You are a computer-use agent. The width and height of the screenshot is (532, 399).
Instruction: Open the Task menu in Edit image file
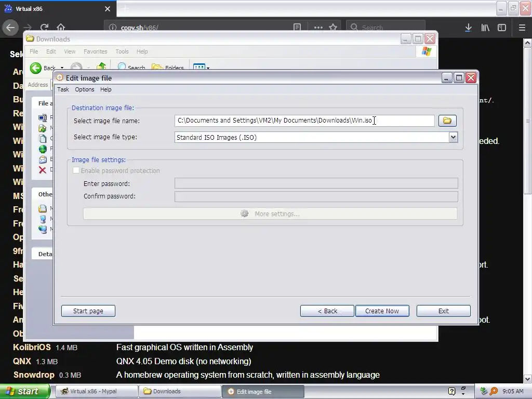point(63,89)
